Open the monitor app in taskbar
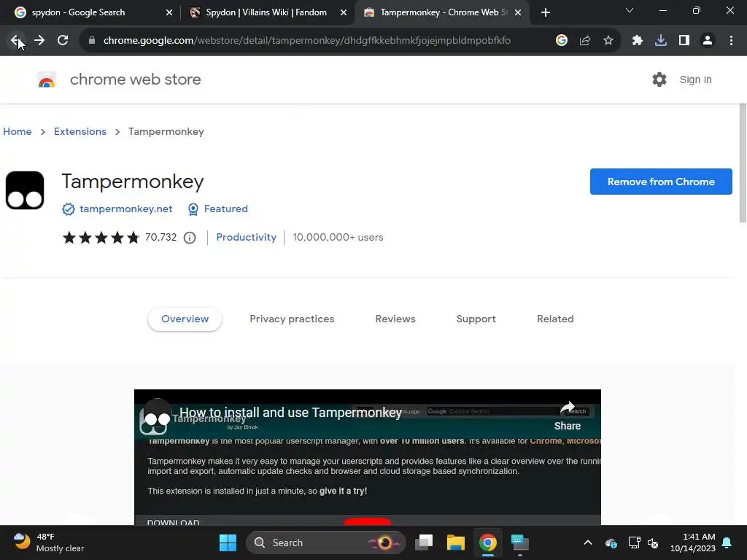 519,542
